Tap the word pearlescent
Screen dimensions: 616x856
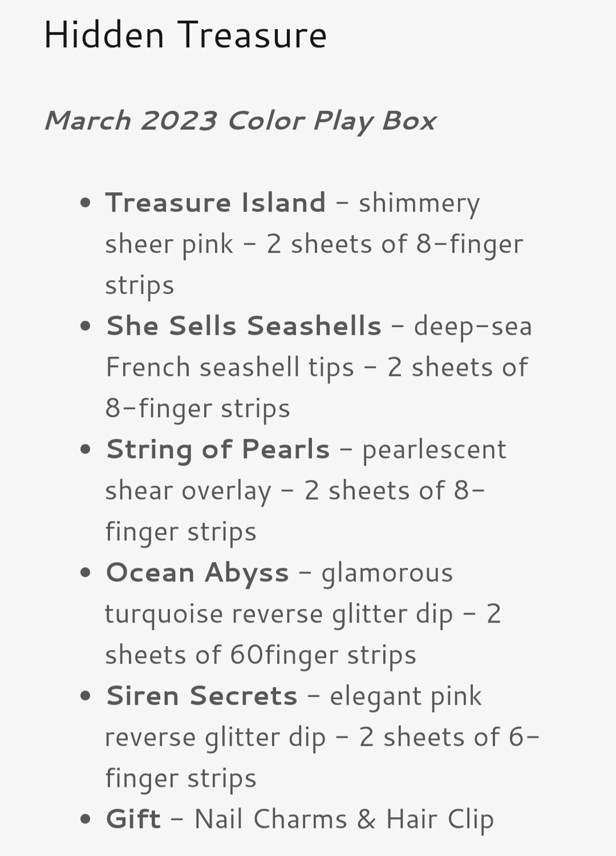[434, 450]
